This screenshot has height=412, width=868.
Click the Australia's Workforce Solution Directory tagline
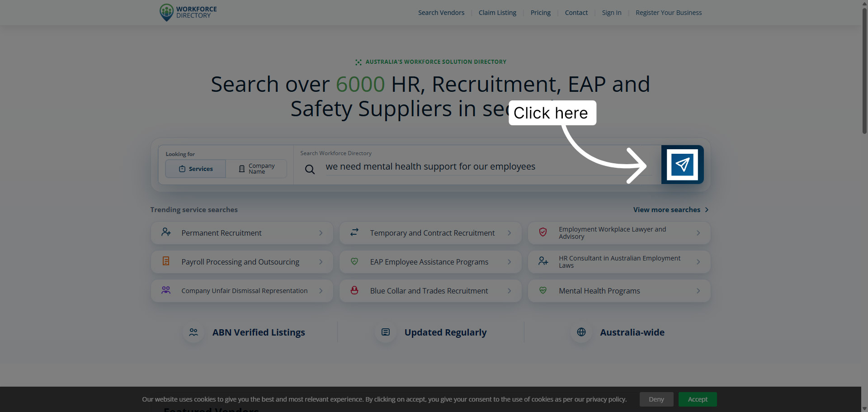(436, 62)
